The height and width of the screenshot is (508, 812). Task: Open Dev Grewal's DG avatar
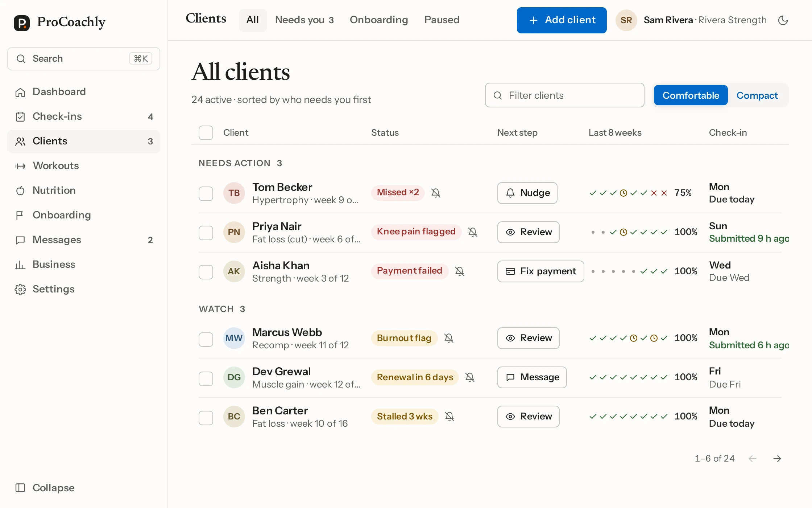pyautogui.click(x=234, y=377)
